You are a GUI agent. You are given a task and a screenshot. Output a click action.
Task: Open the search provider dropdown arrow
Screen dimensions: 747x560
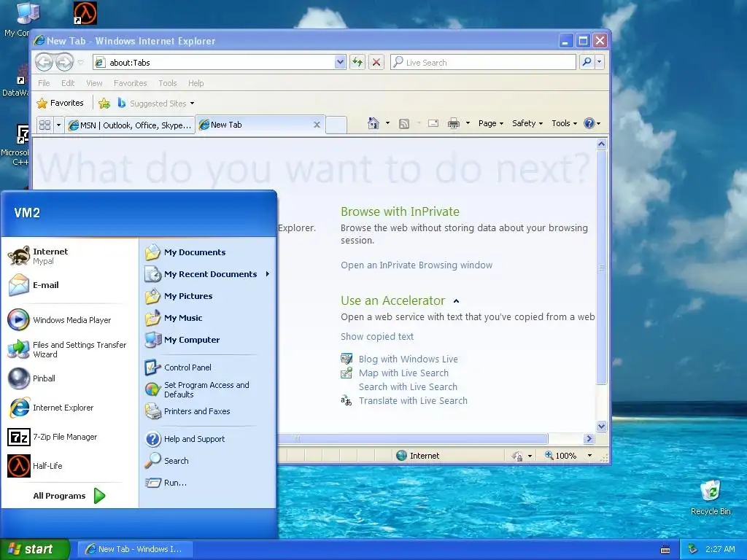click(x=600, y=62)
